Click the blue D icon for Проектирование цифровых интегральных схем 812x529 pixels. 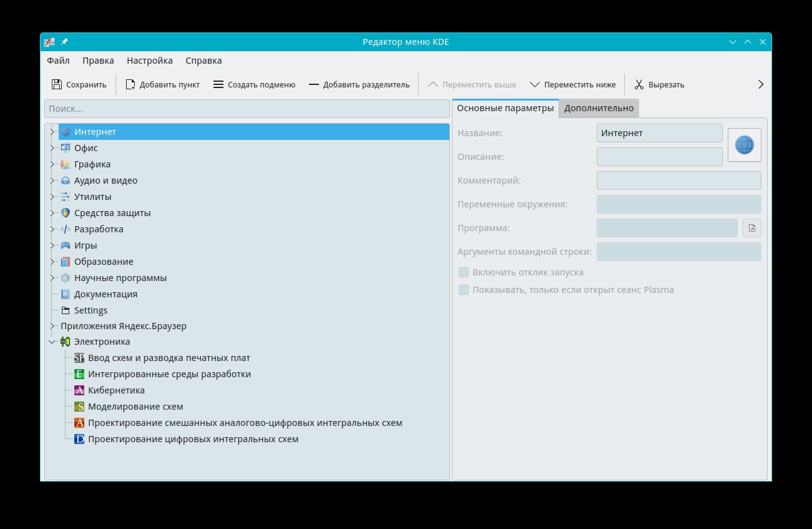pos(79,439)
